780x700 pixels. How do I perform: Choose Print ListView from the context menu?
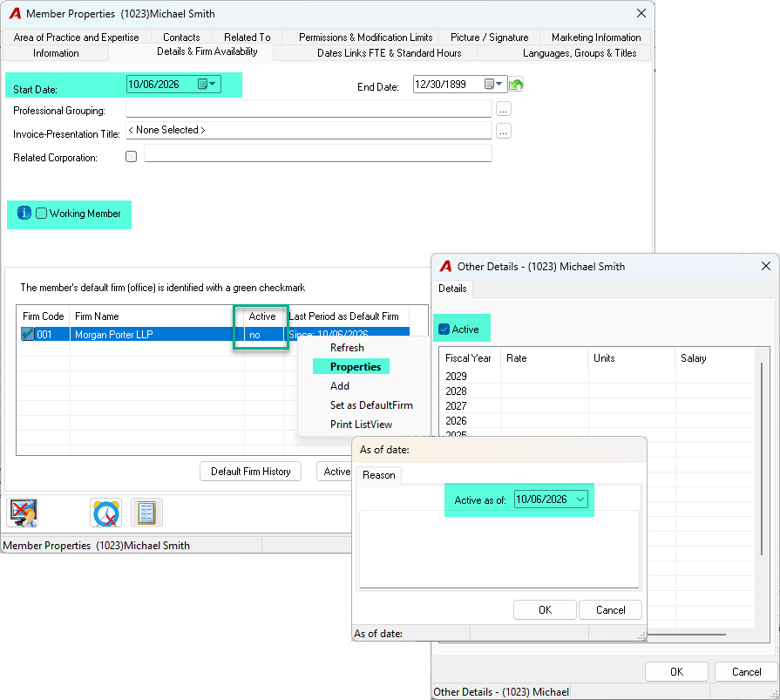(361, 425)
